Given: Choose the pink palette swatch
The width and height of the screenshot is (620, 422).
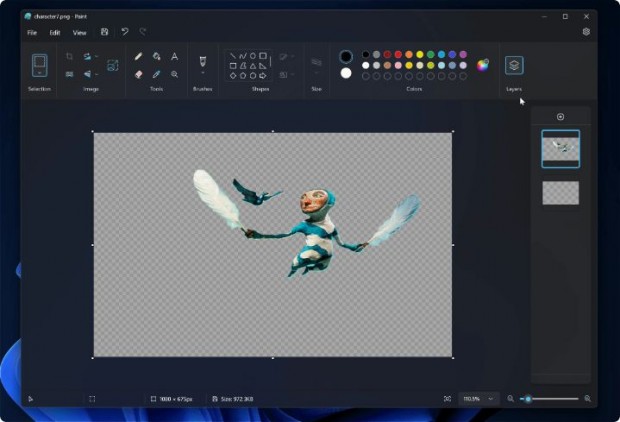Looking at the screenshot, I should 398,65.
